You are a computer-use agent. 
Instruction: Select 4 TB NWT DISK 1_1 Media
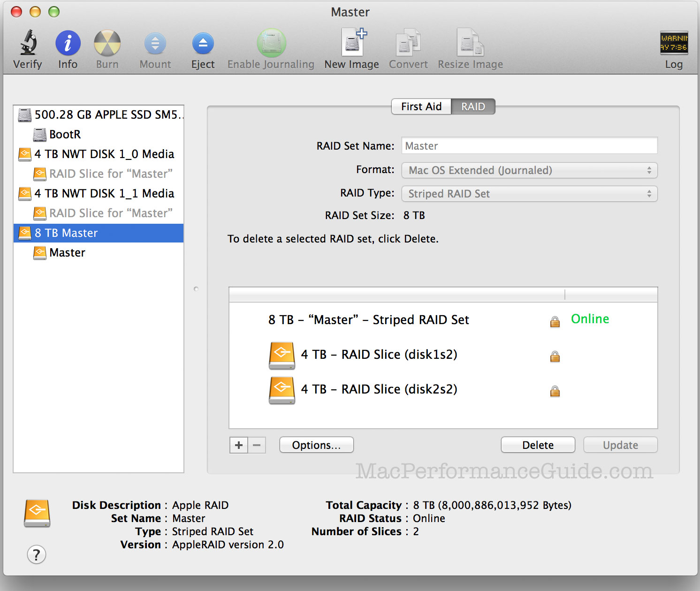(99, 194)
